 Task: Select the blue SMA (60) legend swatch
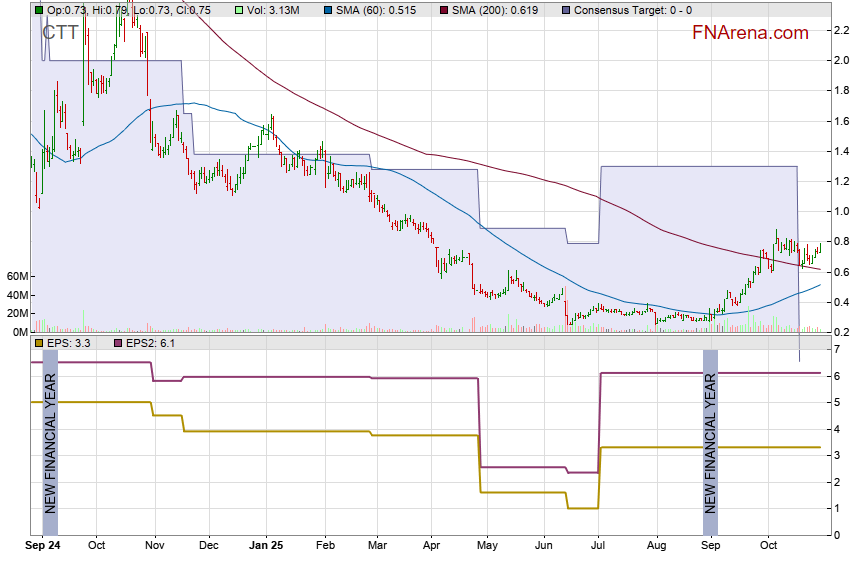(329, 10)
